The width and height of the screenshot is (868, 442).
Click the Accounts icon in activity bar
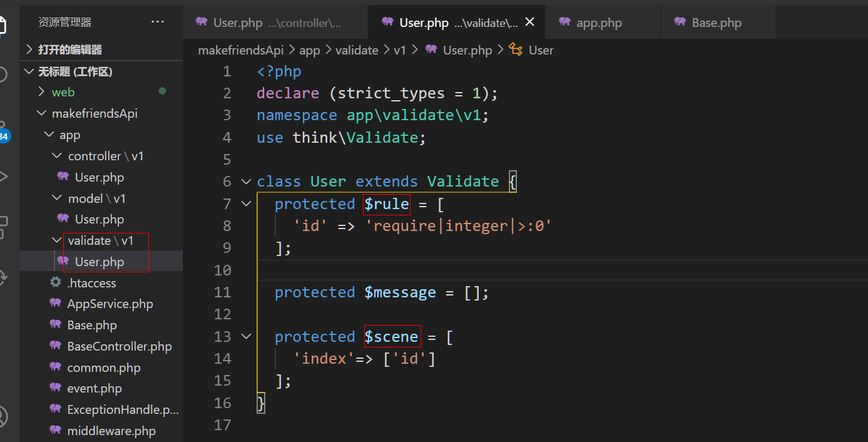pos(3,416)
